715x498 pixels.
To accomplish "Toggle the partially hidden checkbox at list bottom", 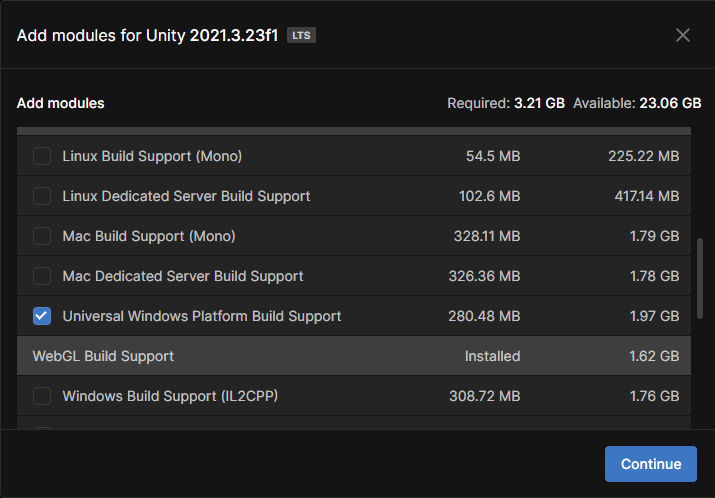I will (42, 428).
